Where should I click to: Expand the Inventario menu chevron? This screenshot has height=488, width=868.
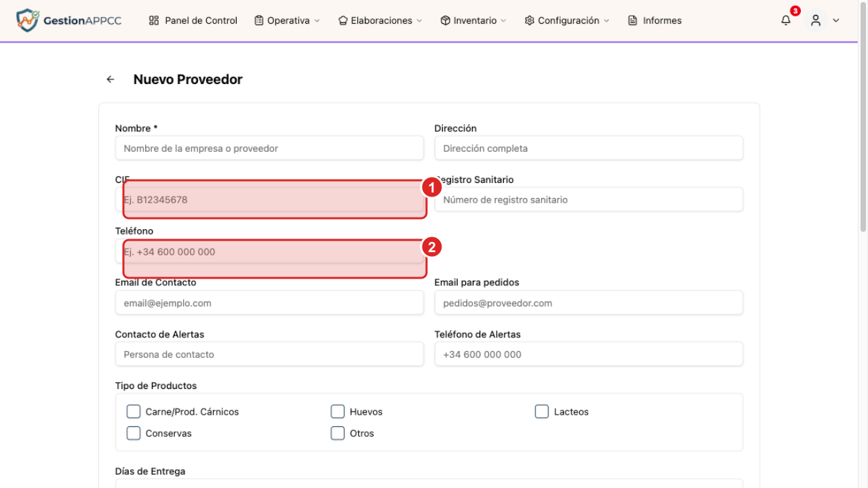coord(503,21)
